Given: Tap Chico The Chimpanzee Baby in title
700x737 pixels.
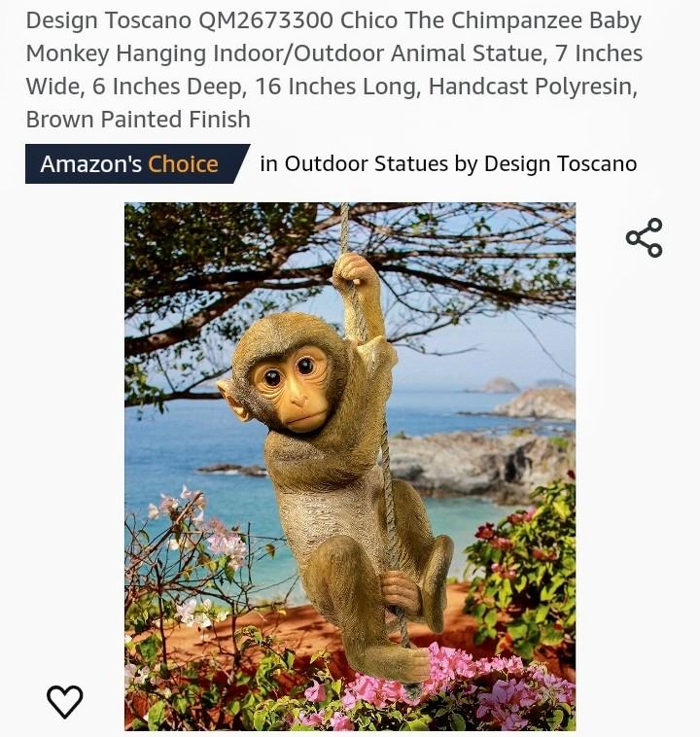Looking at the screenshot, I should click(x=491, y=20).
